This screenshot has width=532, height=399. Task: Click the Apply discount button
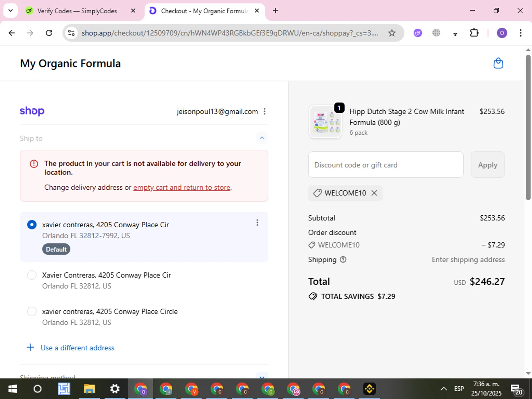click(488, 165)
